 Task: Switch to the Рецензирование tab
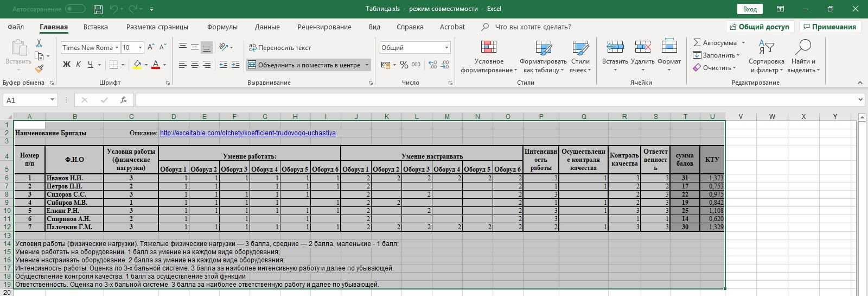pyautogui.click(x=324, y=27)
